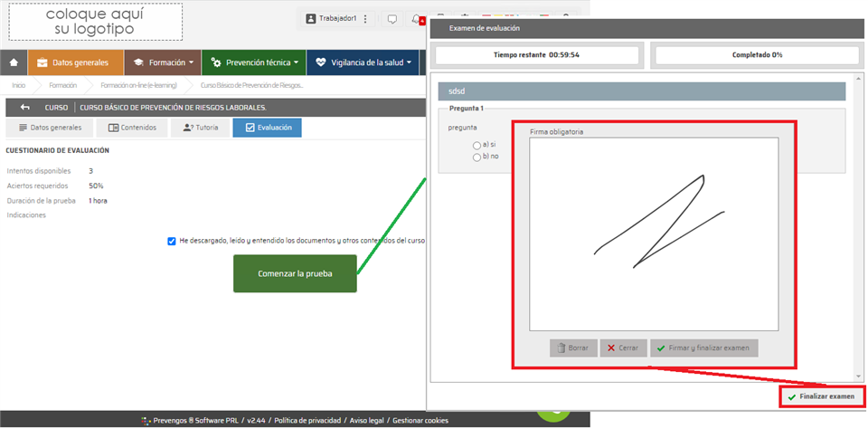Open the notifications bell icon
The height and width of the screenshot is (429, 868).
point(416,19)
